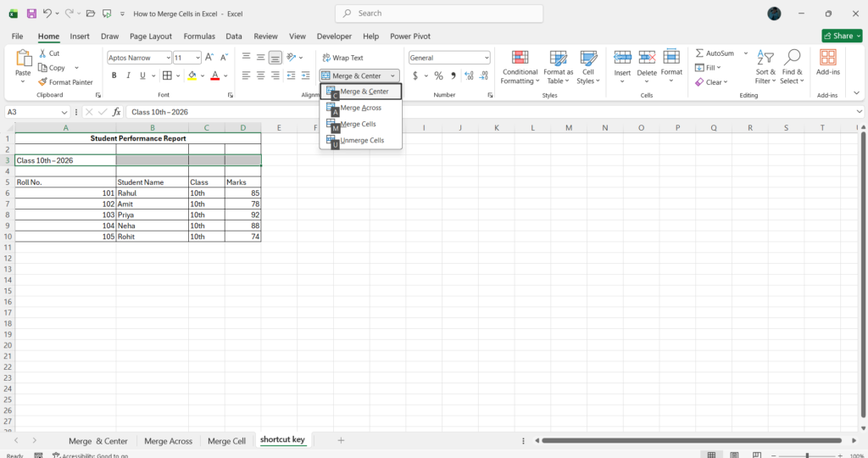Align text to the right

click(x=275, y=75)
